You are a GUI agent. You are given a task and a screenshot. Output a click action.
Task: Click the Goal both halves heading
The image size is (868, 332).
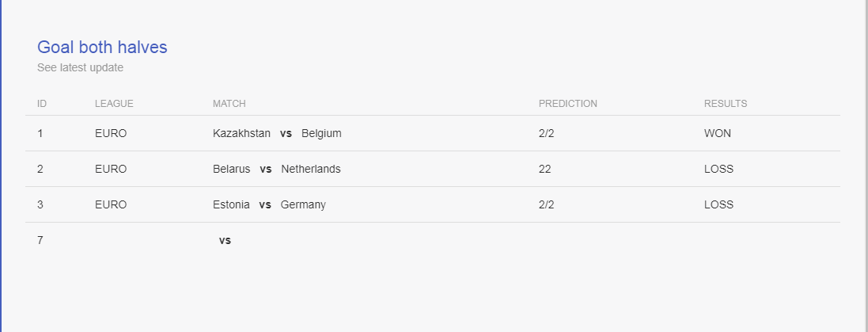[102, 47]
